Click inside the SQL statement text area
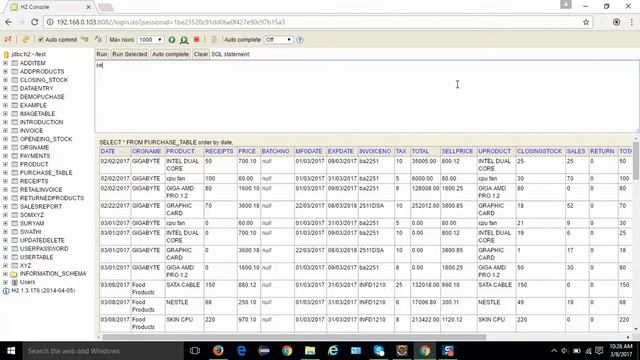Image resolution: width=640 pixels, height=360 pixels. pyautogui.click(x=366, y=96)
